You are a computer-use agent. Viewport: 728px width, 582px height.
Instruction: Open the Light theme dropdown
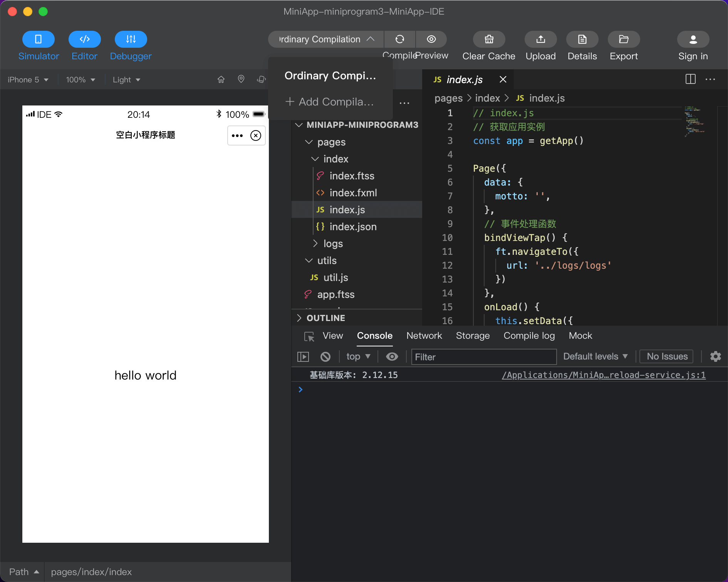(x=126, y=80)
